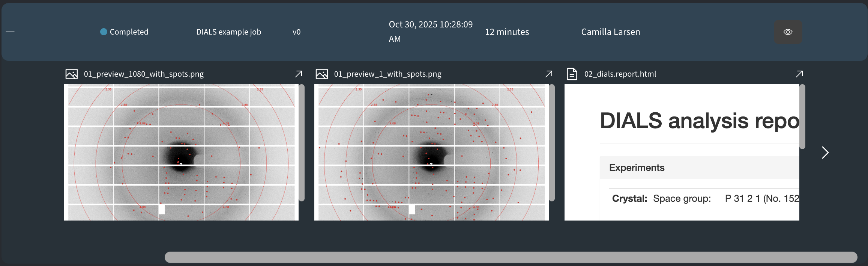
Task: Click scrollbar of 01_preview_1080 image panel
Action: point(302,143)
